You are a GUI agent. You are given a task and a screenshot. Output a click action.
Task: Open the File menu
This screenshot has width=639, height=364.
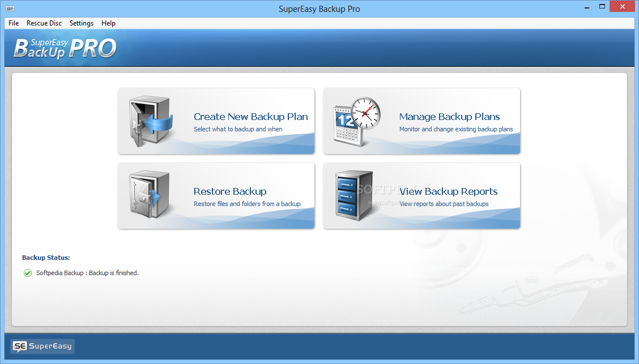click(x=14, y=23)
